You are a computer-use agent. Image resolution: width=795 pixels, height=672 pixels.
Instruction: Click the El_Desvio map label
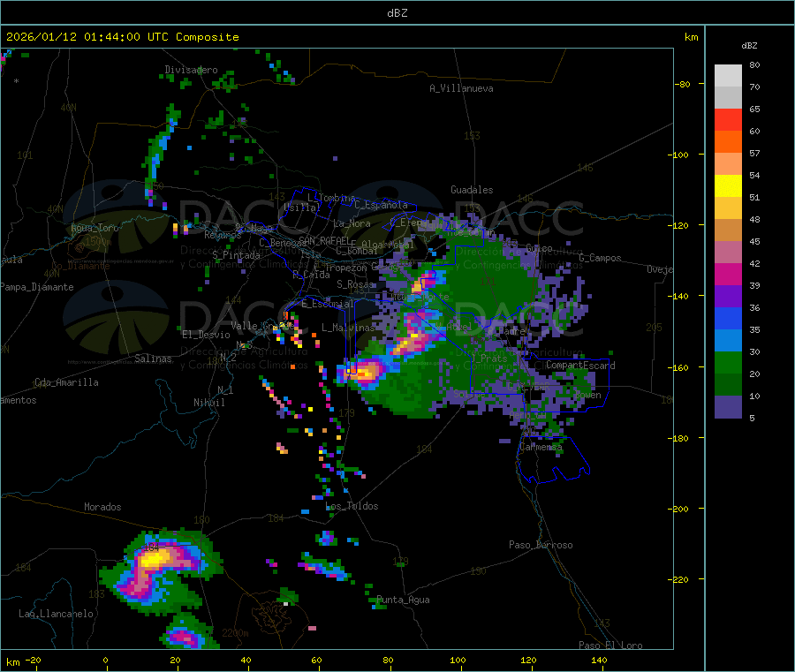[206, 335]
